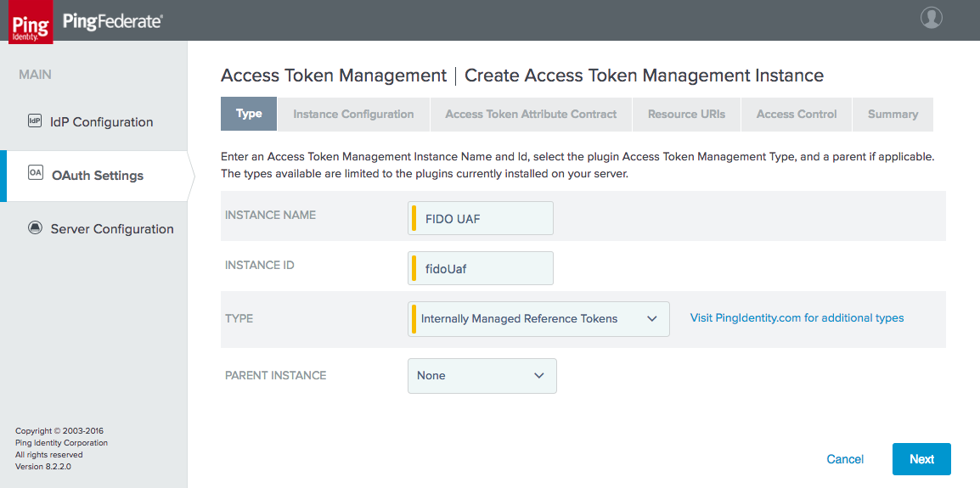Click the Server Configuration sidebar icon
Viewport: 980px width, 488px height.
coord(35,228)
